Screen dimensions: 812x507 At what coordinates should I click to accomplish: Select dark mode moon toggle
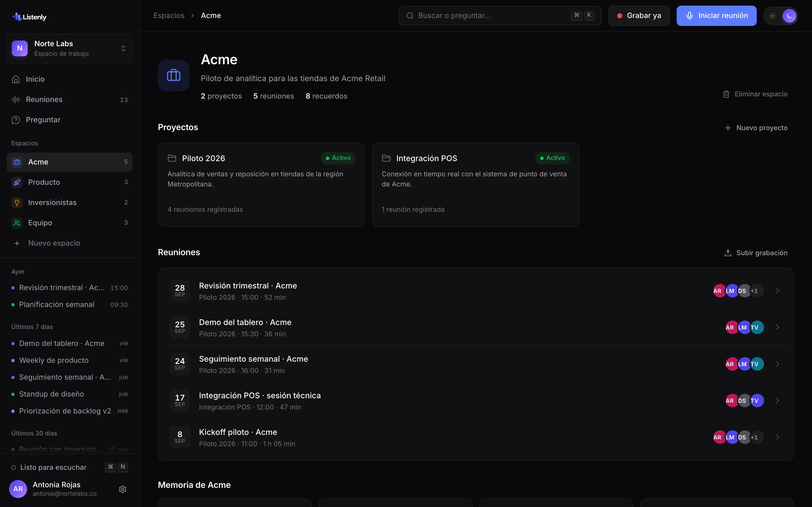789,16
